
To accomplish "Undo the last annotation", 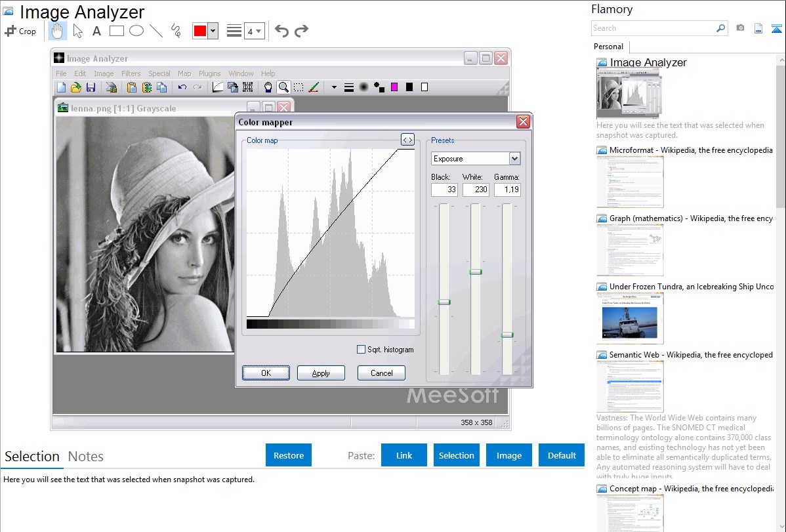I will point(281,31).
